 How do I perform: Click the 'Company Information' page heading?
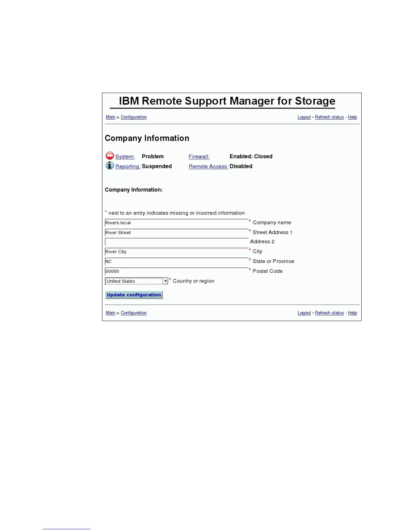147,138
